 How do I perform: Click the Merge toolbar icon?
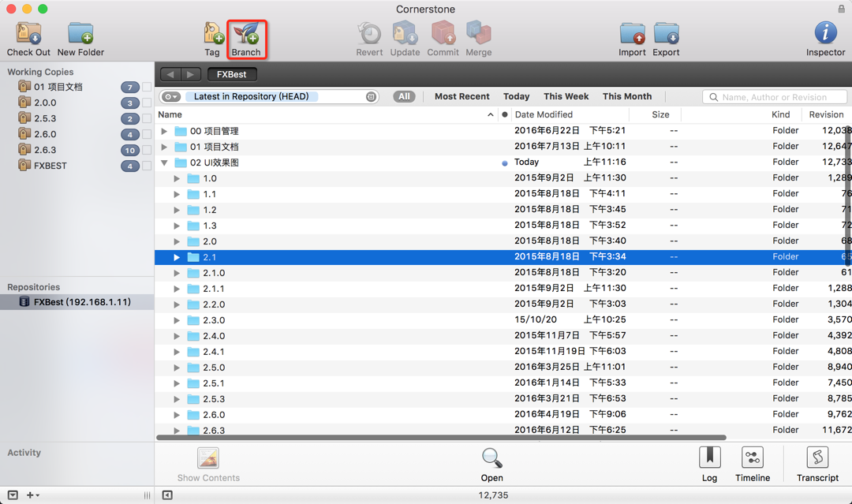(479, 34)
